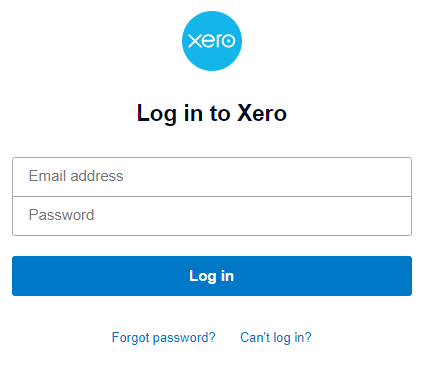Click the letter x in the Xero logo
Image resolution: width=443 pixels, height=369 pixels.
click(194, 41)
